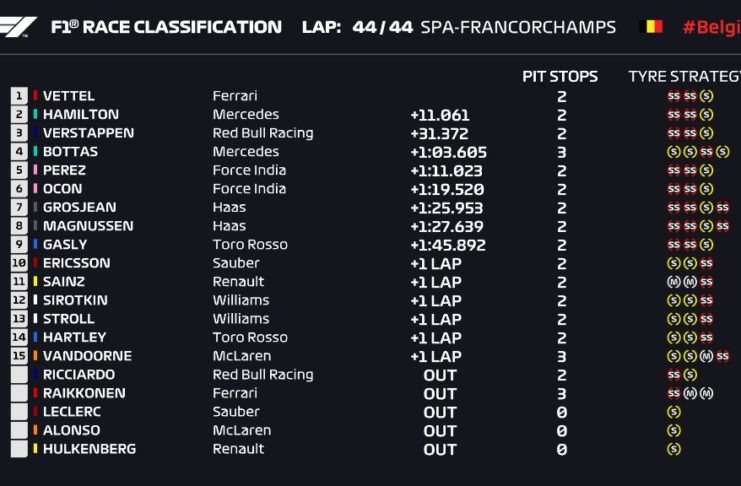Click Vettel's red team color bar
Image resolution: width=741 pixels, height=486 pixels.
(36, 96)
